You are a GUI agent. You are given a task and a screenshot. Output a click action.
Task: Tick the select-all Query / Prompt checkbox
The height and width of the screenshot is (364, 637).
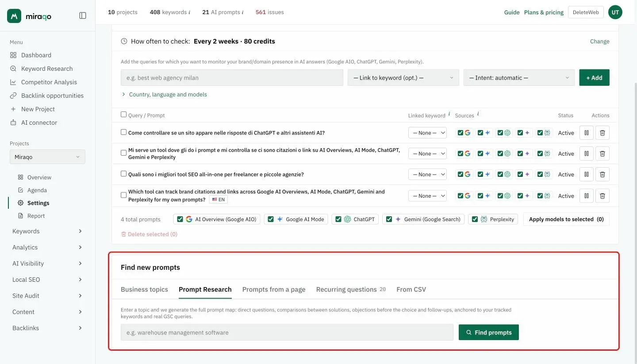pos(124,115)
